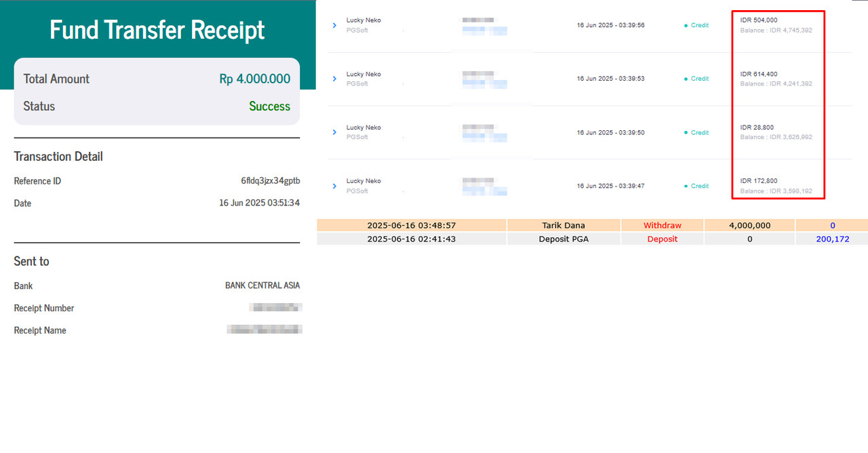This screenshot has width=868, height=453.
Task: Click timestamp 16 Jun 2025 - 03:39:53
Action: coord(610,79)
